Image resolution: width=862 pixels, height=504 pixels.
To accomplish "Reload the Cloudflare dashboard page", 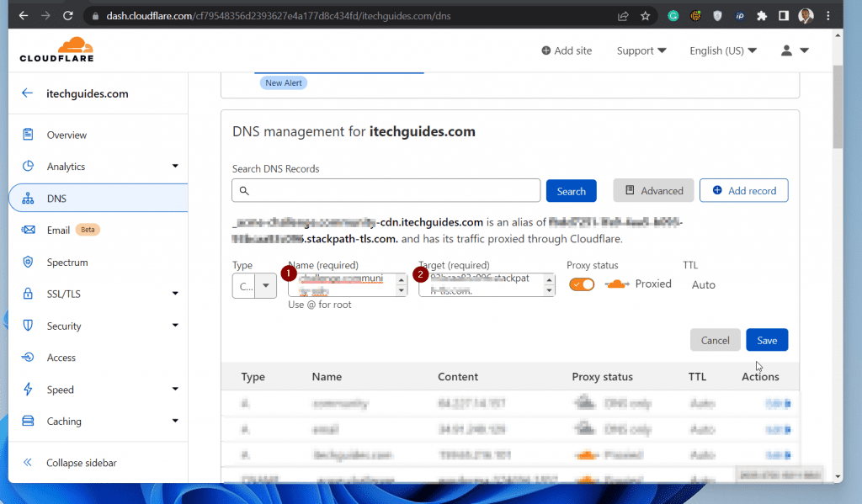I will pyautogui.click(x=67, y=16).
